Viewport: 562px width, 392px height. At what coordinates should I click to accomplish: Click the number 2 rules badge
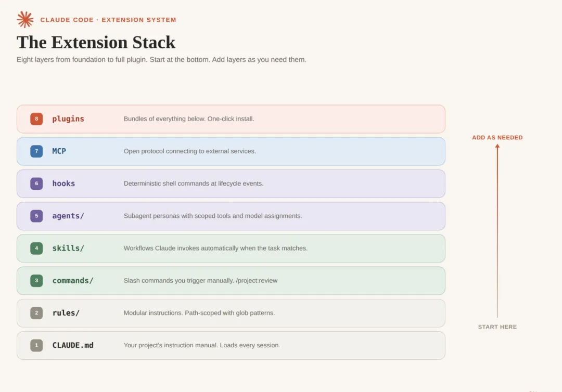(36, 313)
